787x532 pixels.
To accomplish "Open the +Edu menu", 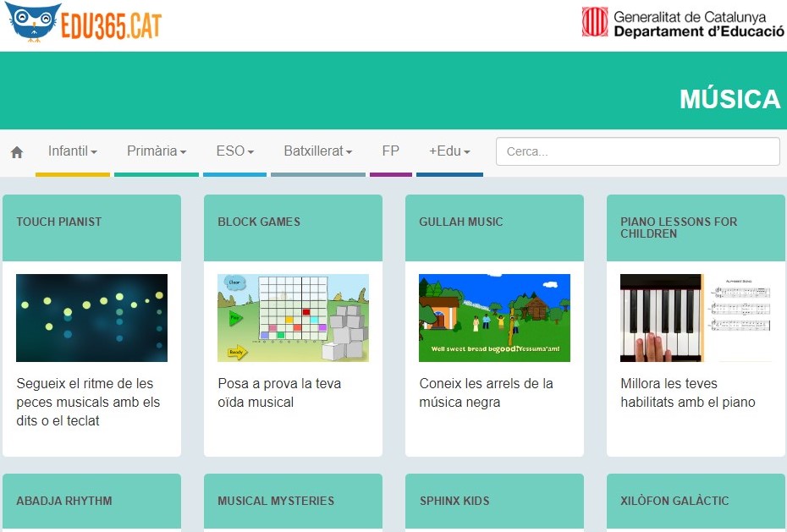I will [449, 151].
